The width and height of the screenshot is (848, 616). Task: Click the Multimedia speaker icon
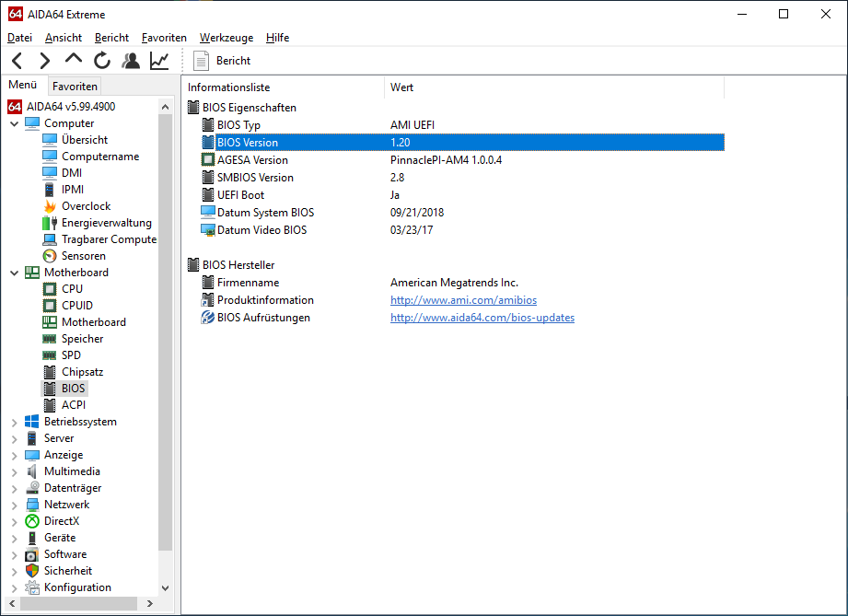(x=32, y=471)
